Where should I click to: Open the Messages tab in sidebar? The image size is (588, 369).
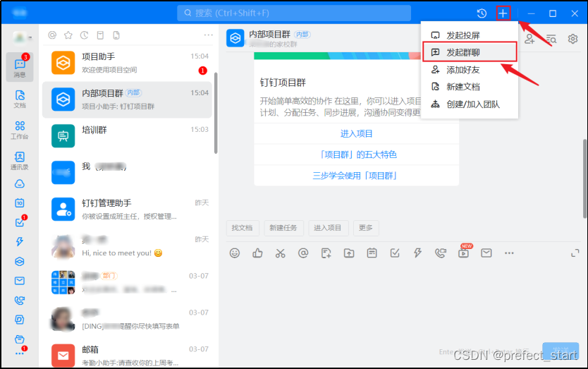pyautogui.click(x=20, y=67)
